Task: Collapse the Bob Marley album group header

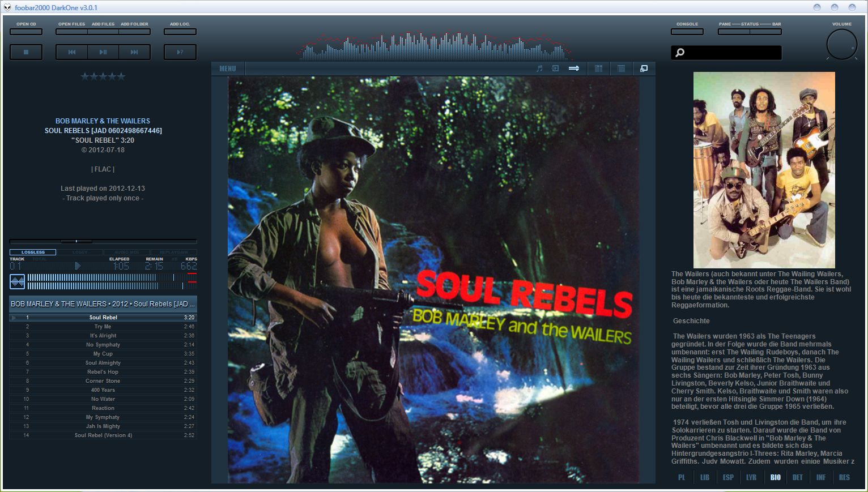Action: (103, 304)
